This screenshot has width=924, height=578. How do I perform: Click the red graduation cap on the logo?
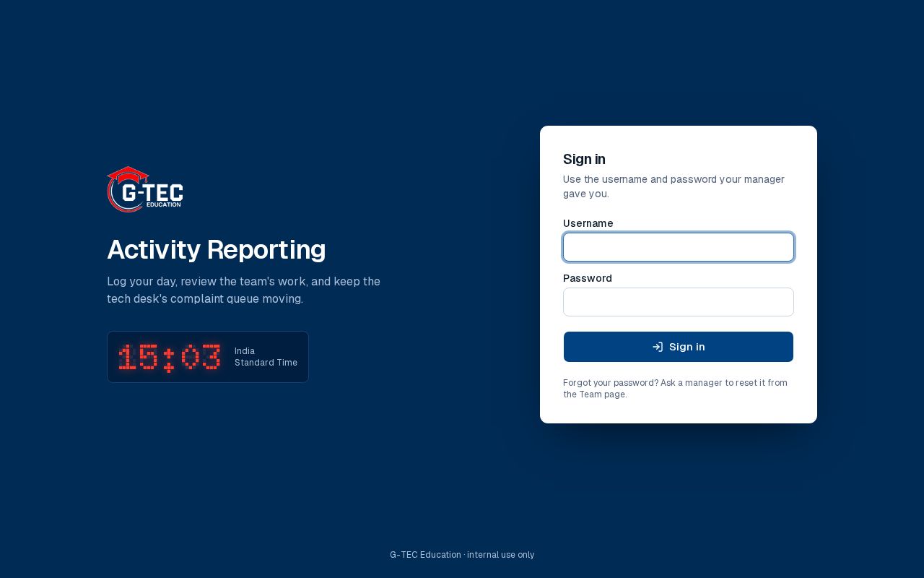coord(128,175)
